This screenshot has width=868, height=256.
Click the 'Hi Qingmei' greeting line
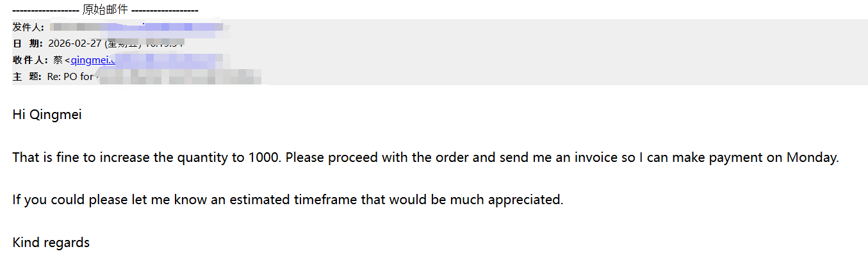tap(47, 115)
